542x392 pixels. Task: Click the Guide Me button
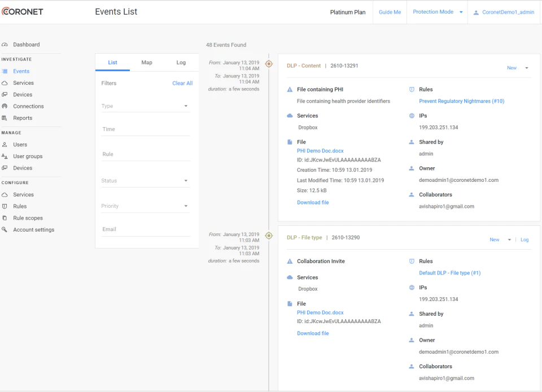point(390,12)
